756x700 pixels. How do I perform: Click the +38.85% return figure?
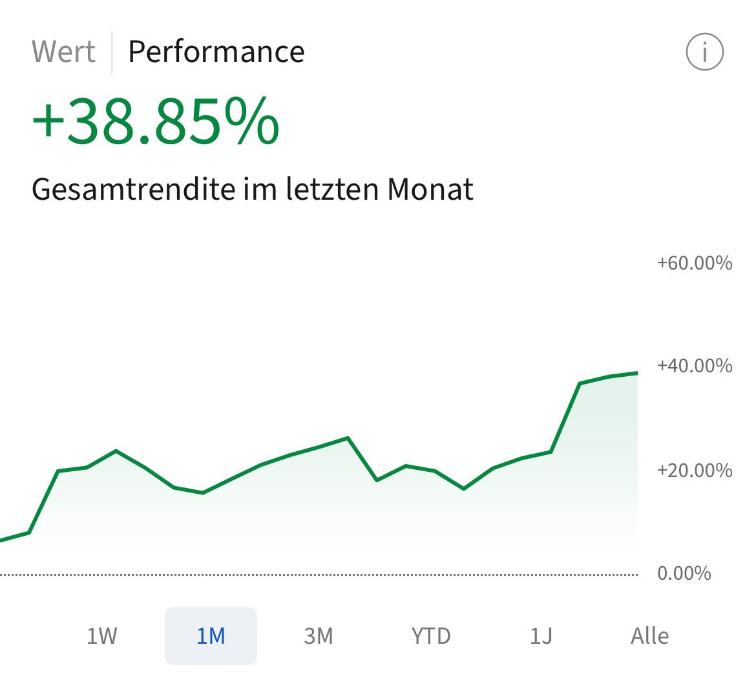155,122
